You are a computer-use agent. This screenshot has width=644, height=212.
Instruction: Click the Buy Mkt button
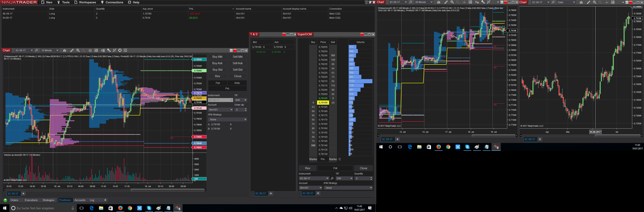[x=217, y=57]
